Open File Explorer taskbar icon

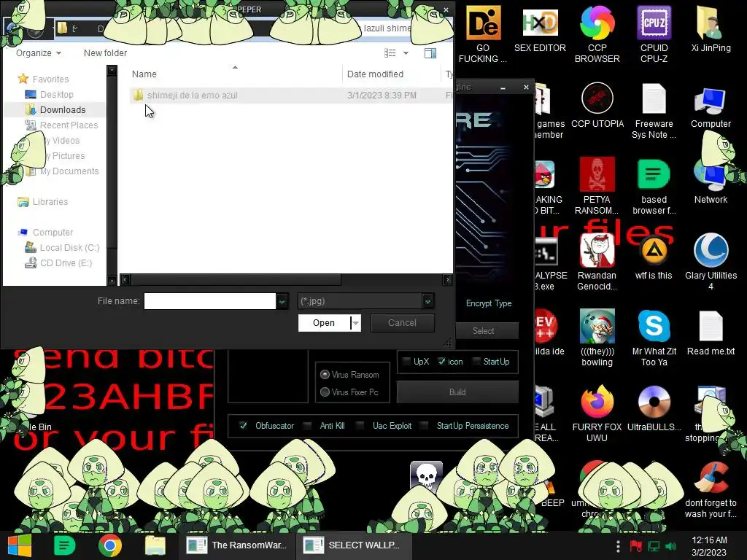coord(155,545)
